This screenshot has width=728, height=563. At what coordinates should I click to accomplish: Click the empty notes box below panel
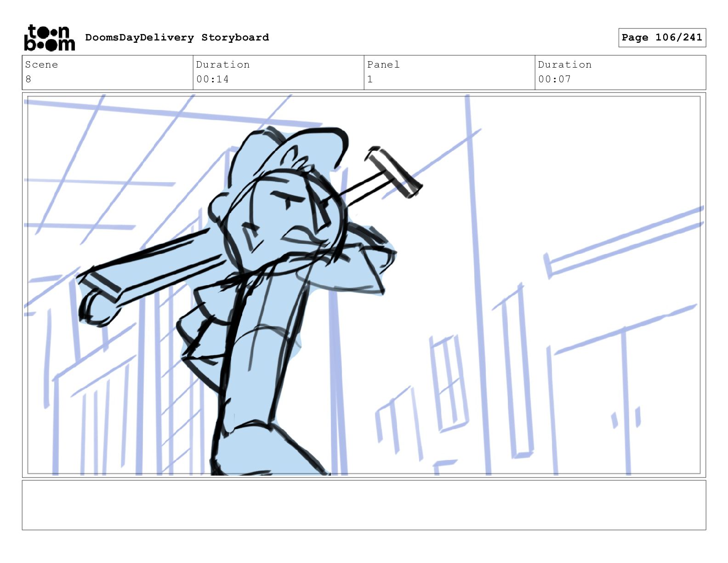point(364,505)
